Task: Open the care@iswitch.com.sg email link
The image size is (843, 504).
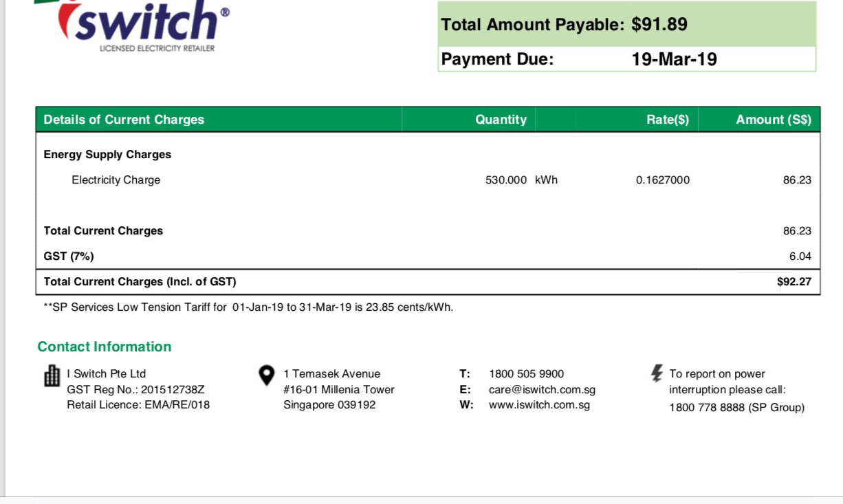Action: 542,390
